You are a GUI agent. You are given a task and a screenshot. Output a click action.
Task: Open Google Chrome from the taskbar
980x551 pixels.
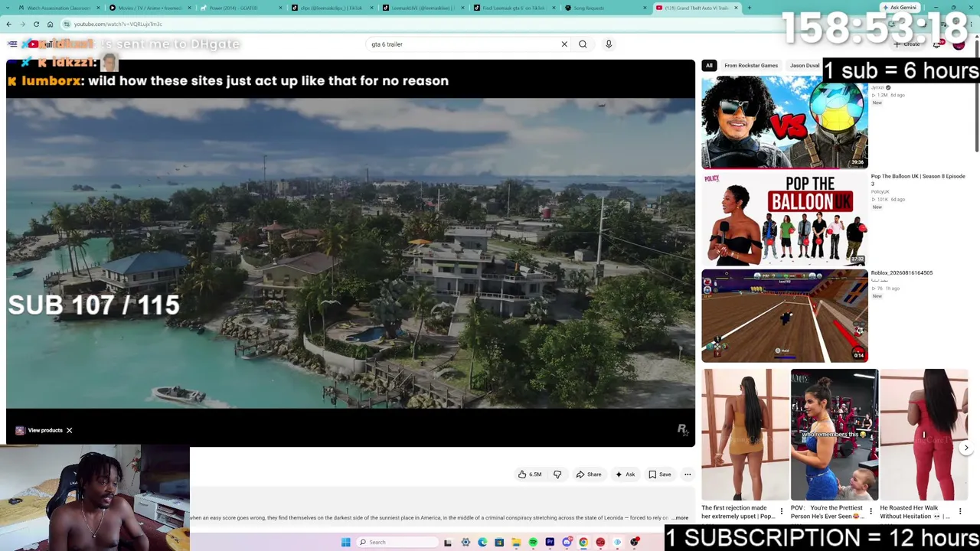pyautogui.click(x=583, y=543)
